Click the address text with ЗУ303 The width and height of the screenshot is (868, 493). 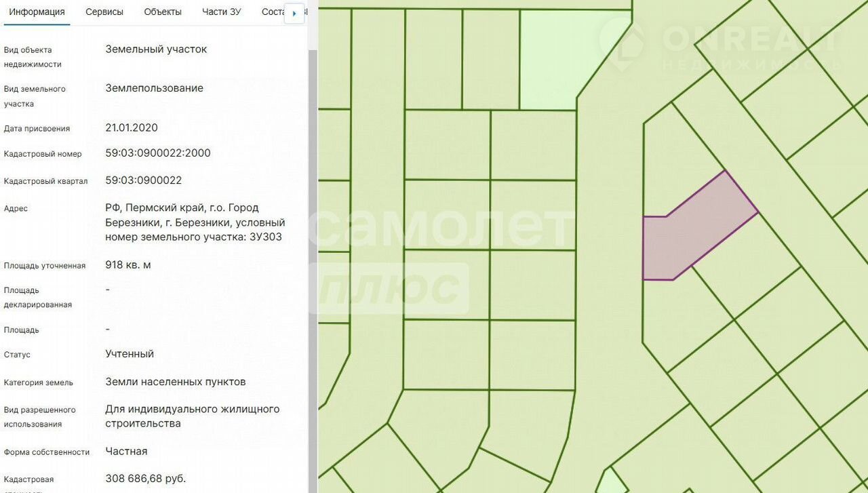[x=195, y=222]
